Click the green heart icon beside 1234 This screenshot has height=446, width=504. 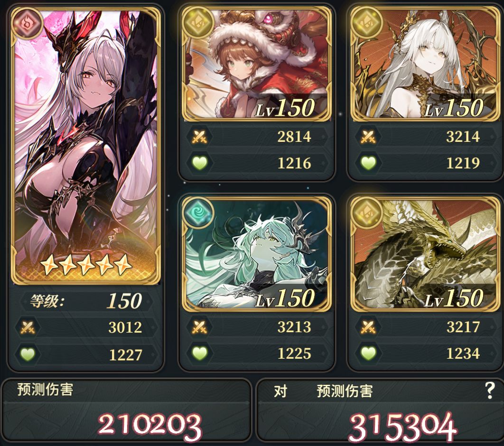point(368,353)
